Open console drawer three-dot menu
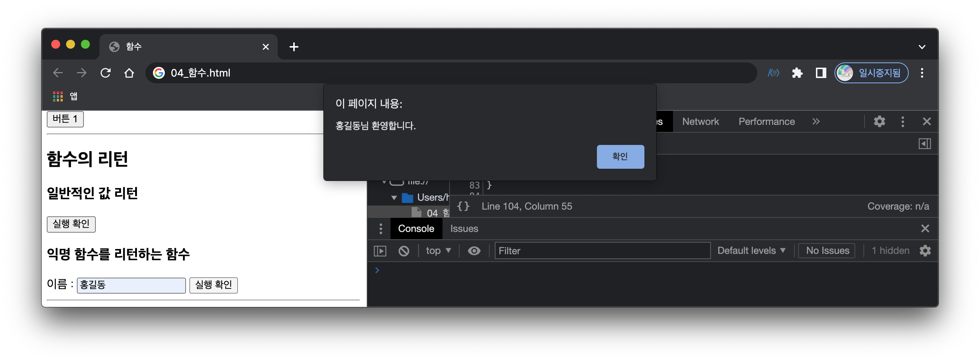 [380, 229]
